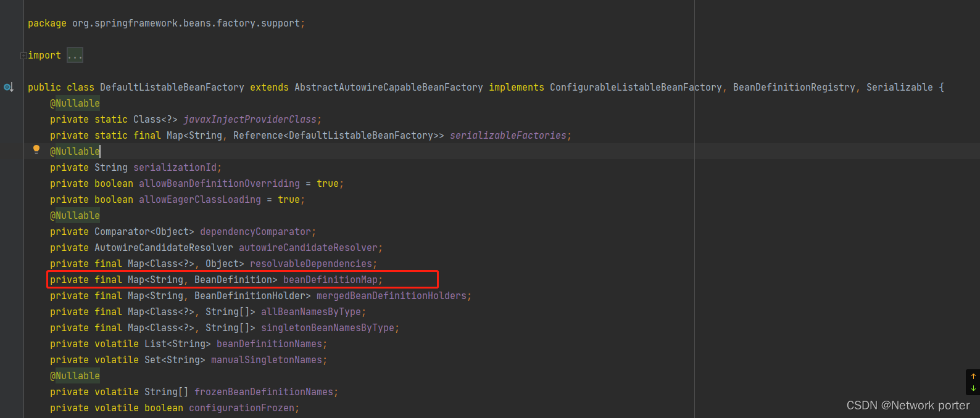Screen dimensions: 980x418
Task: Click AbstractAutowireCapableBeanFactory superclass name
Action: (x=389, y=88)
